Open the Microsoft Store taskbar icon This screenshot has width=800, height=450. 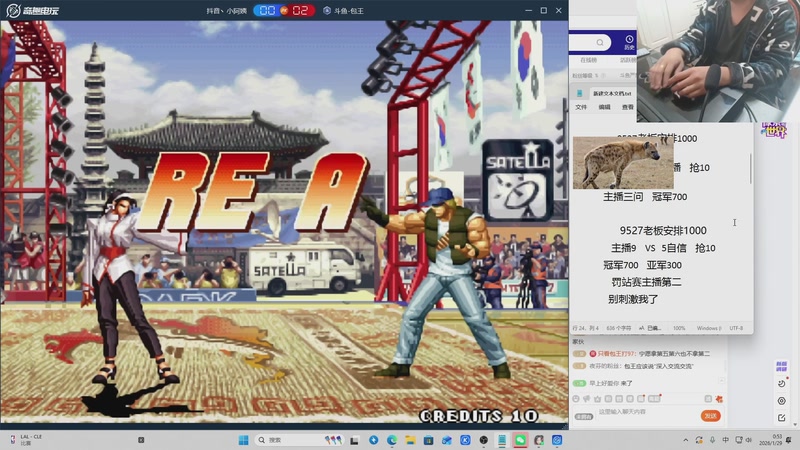pos(429,440)
